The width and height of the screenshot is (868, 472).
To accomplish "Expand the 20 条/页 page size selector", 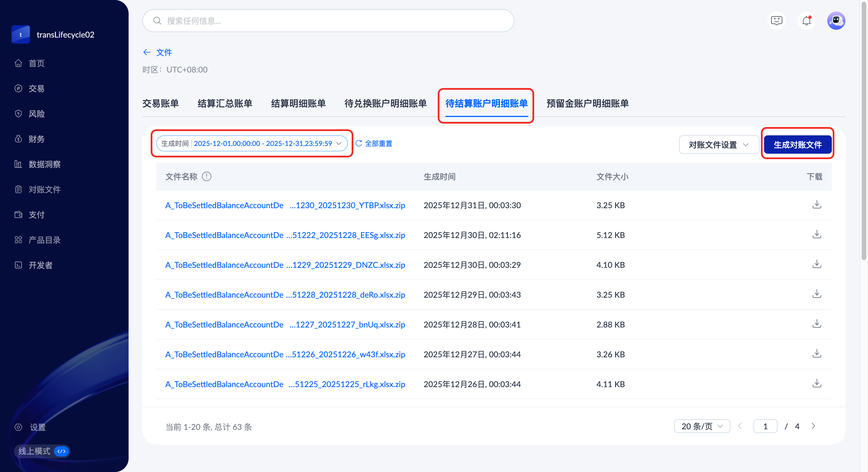I will [702, 426].
